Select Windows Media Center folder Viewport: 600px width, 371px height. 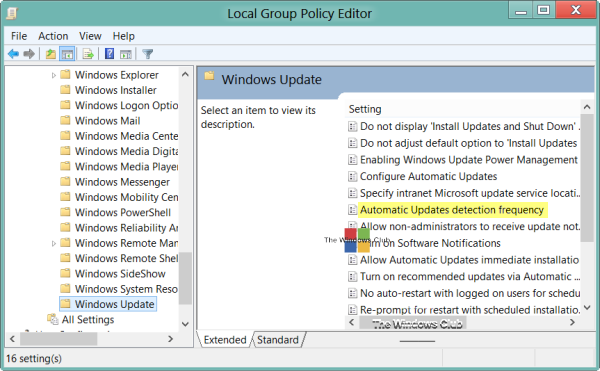tap(127, 136)
